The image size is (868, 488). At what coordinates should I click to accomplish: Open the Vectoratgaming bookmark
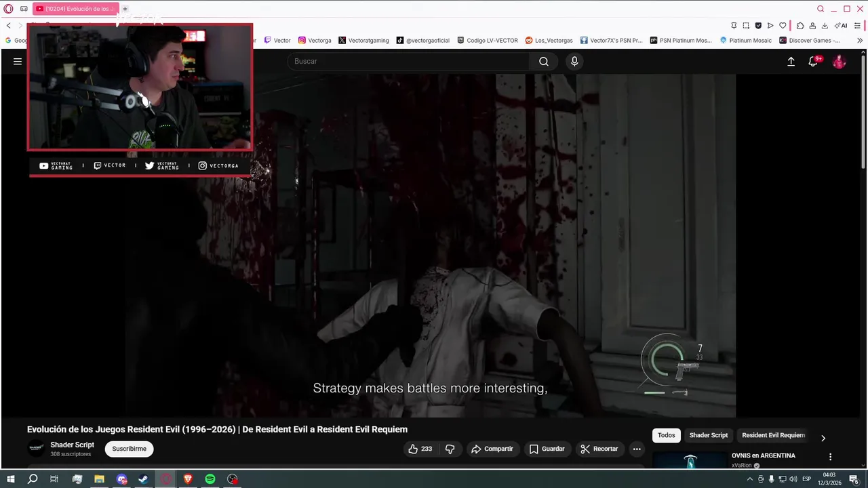363,41
